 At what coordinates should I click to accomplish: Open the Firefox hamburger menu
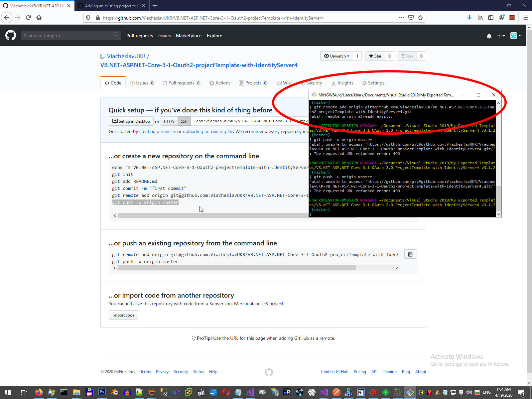coord(526,18)
